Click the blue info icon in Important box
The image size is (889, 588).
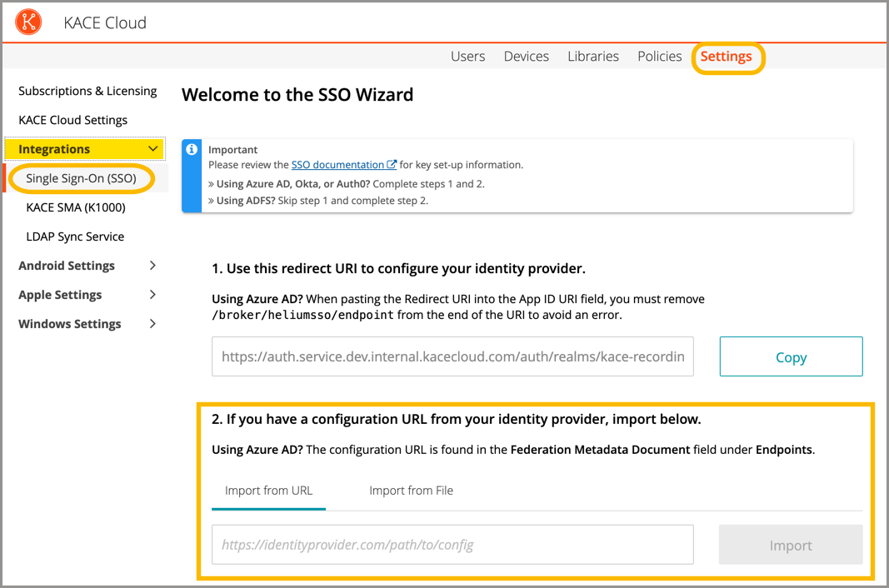[x=192, y=149]
